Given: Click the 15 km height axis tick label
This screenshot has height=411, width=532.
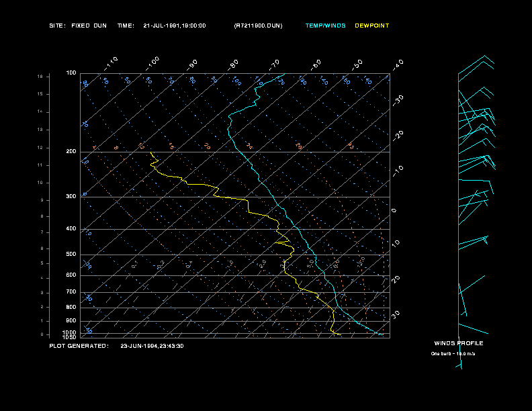Looking at the screenshot, I should pos(40,94).
